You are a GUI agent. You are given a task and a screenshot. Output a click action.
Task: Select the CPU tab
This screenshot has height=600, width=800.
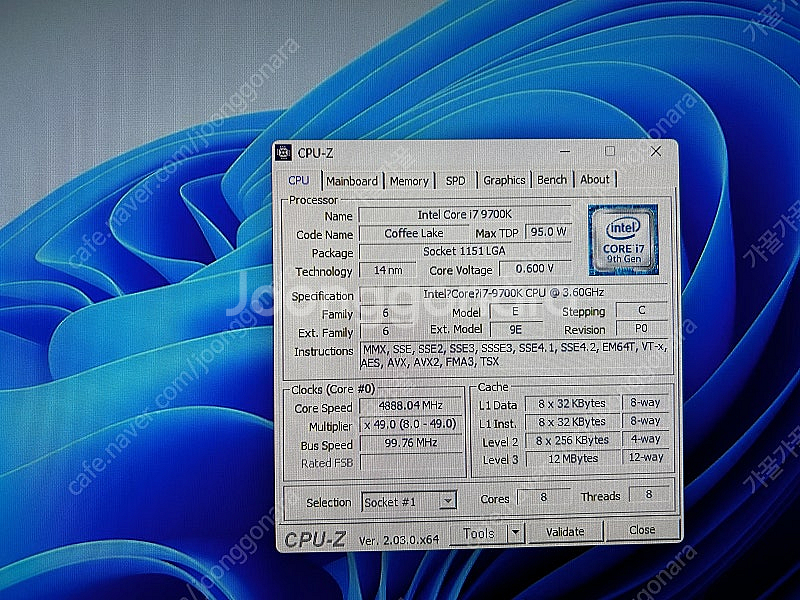pos(299,181)
